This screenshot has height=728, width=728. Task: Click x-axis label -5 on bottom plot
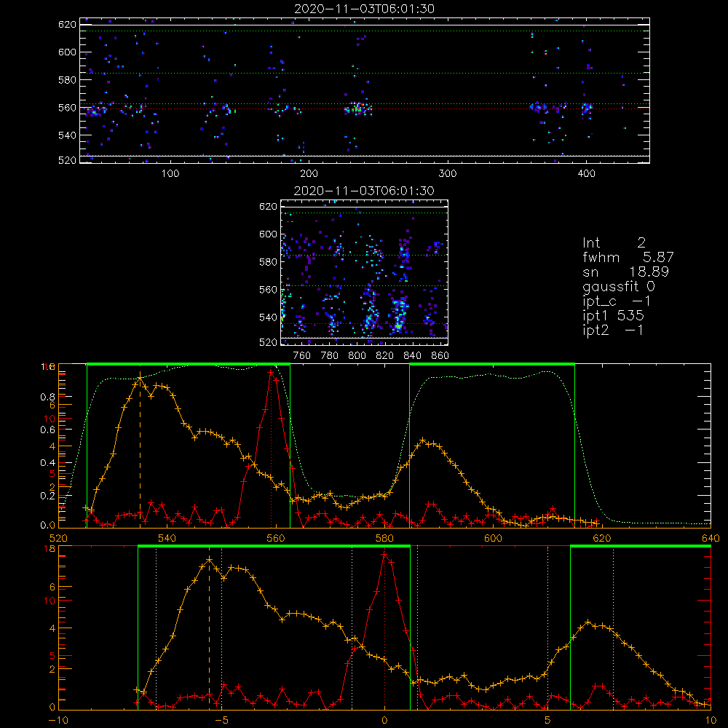pyautogui.click(x=221, y=721)
